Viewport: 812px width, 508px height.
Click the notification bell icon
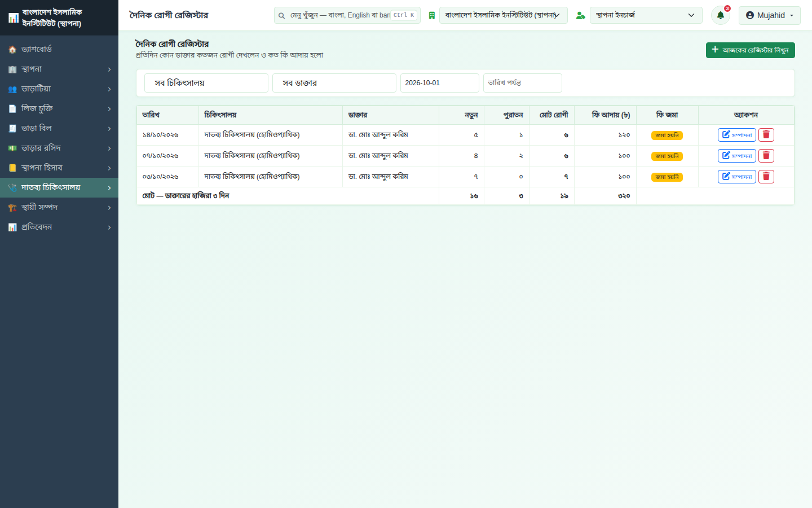(x=720, y=15)
